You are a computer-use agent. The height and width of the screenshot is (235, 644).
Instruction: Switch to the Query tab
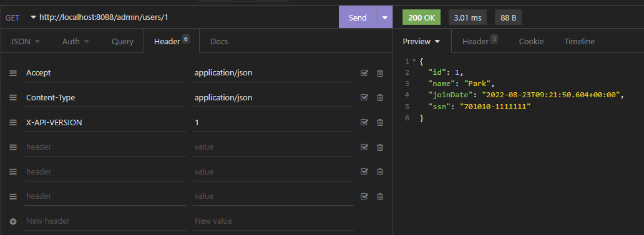click(x=122, y=41)
